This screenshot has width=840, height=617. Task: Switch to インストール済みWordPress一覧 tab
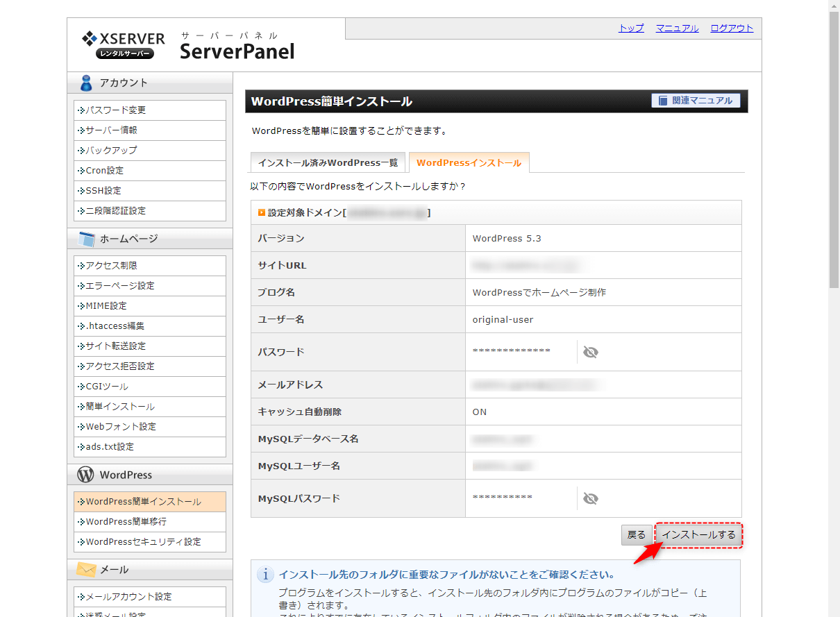(328, 162)
